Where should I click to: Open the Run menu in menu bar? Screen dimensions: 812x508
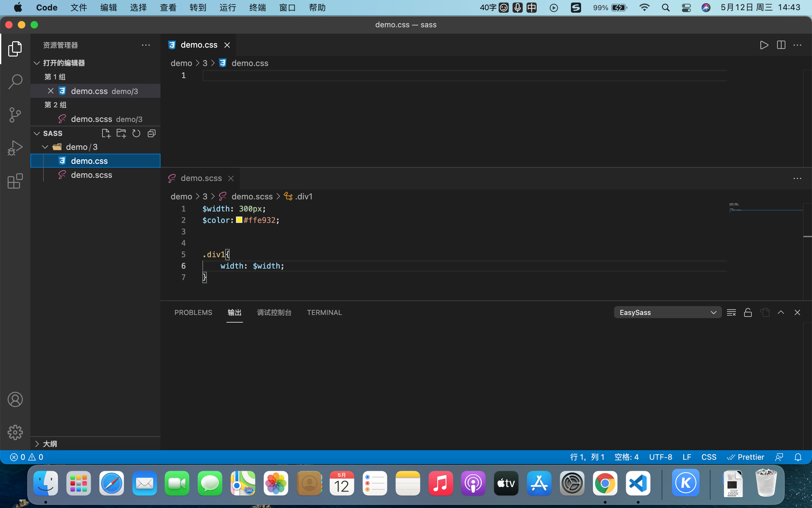pos(228,7)
